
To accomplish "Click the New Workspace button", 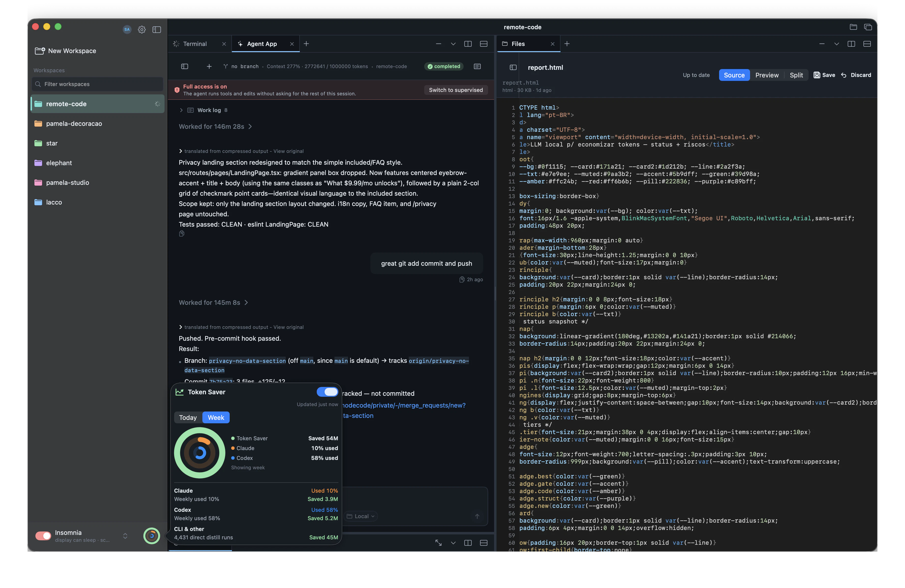I will pos(65,51).
